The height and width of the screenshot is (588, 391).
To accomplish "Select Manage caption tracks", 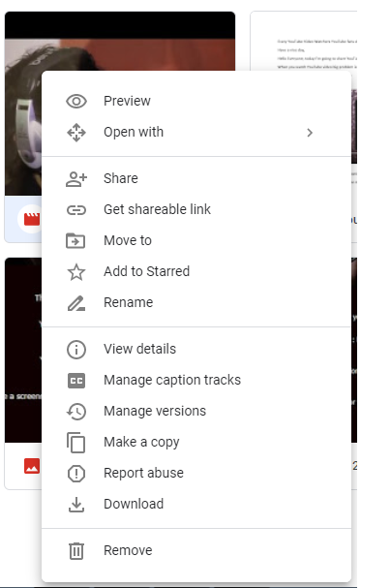I will pyautogui.click(x=196, y=381).
